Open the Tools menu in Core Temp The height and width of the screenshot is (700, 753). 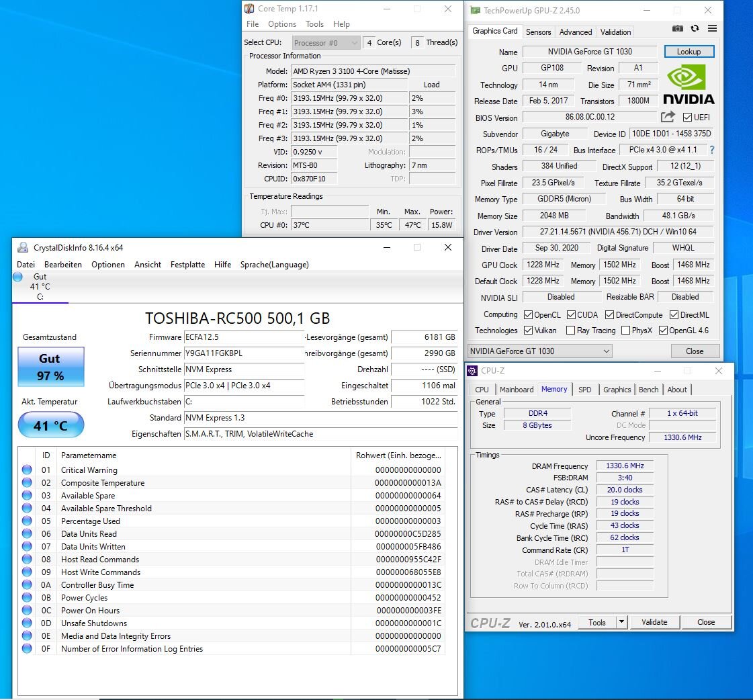pyautogui.click(x=314, y=24)
